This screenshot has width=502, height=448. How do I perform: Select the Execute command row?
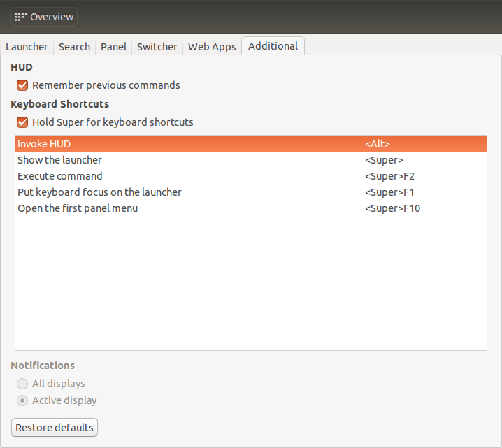(x=251, y=176)
